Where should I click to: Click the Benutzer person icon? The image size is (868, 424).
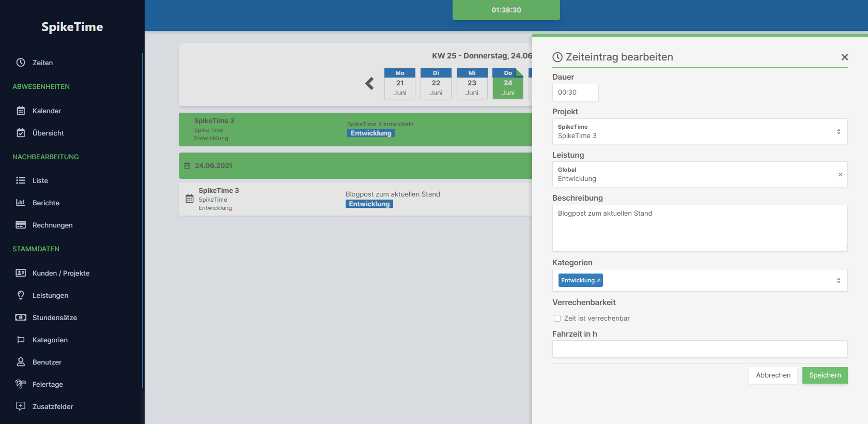tap(21, 362)
